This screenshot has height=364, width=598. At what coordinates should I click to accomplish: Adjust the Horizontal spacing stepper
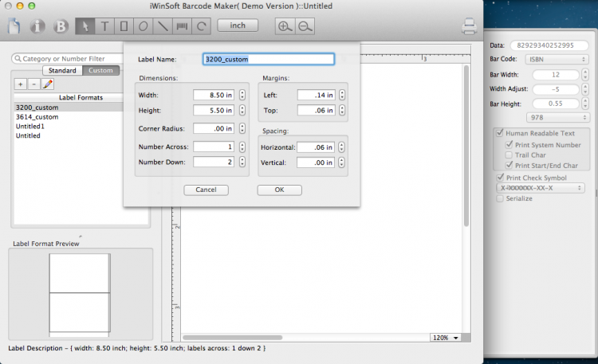click(341, 147)
